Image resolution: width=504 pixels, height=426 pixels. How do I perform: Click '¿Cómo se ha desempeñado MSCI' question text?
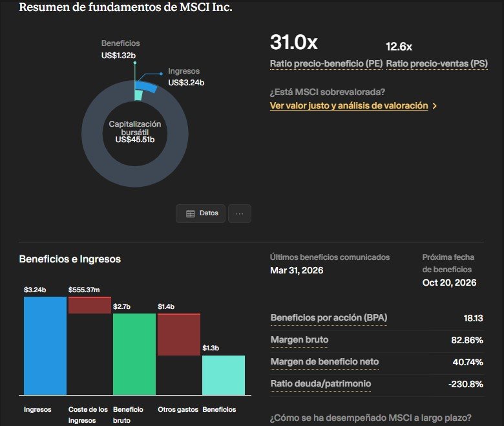click(371, 418)
